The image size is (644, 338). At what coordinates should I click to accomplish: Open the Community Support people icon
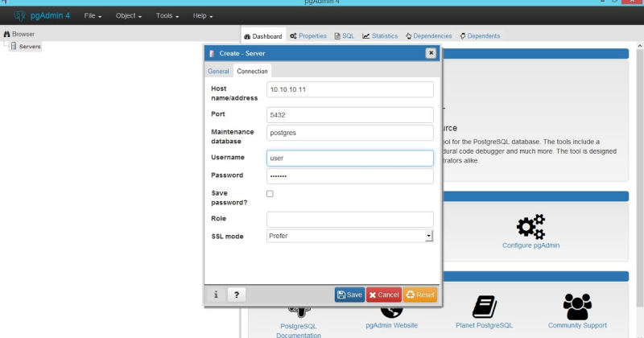tap(576, 307)
